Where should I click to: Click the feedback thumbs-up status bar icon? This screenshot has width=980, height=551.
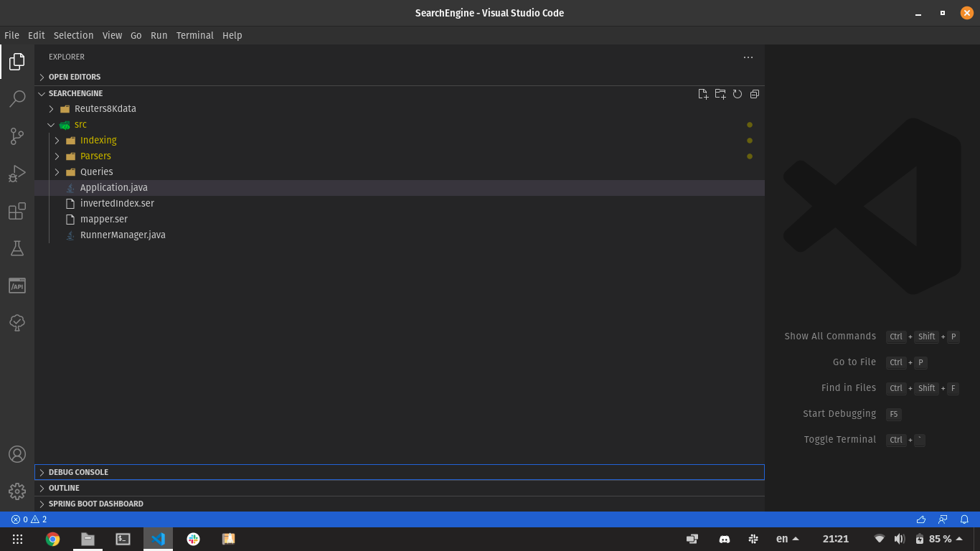(921, 519)
